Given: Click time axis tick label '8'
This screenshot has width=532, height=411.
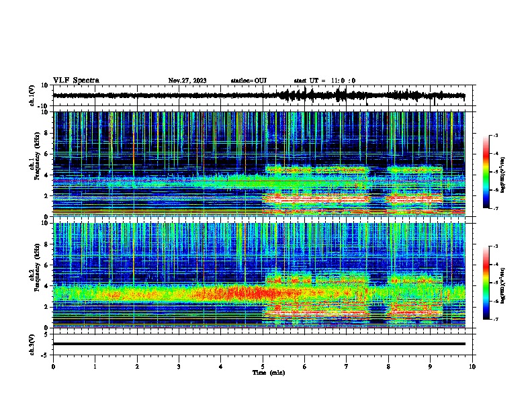Looking at the screenshot, I should [x=388, y=367].
